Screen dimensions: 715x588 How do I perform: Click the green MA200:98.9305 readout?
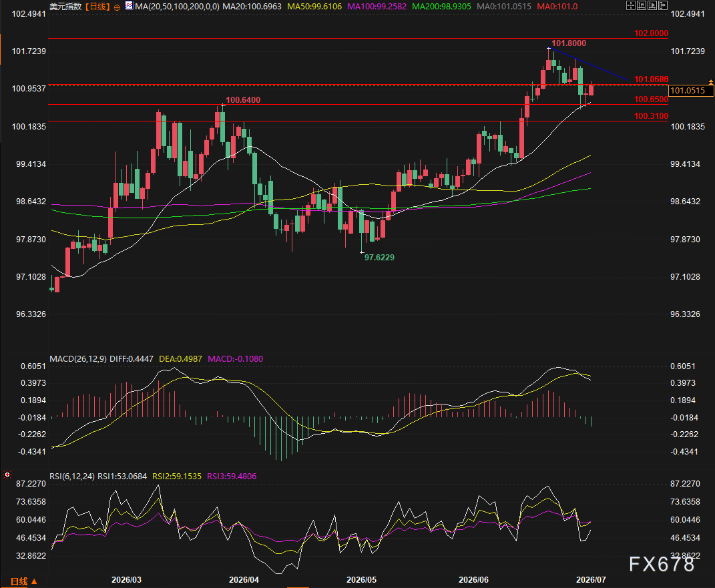click(x=441, y=7)
